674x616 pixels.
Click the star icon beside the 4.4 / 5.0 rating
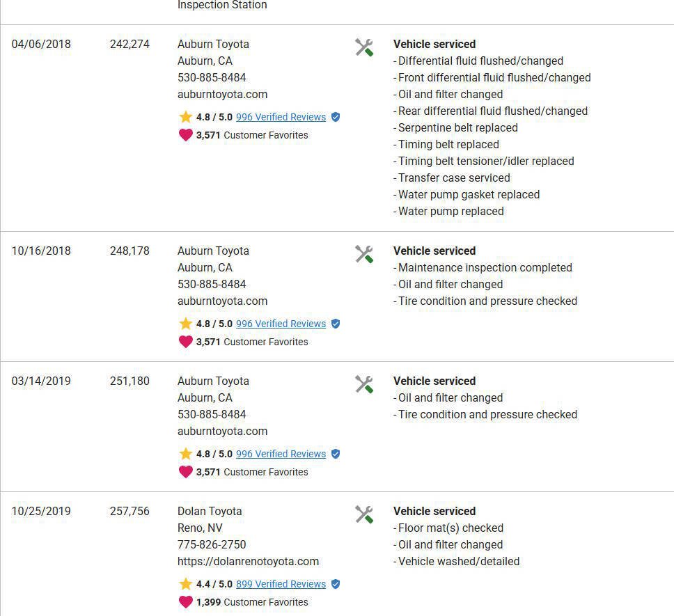(185, 583)
